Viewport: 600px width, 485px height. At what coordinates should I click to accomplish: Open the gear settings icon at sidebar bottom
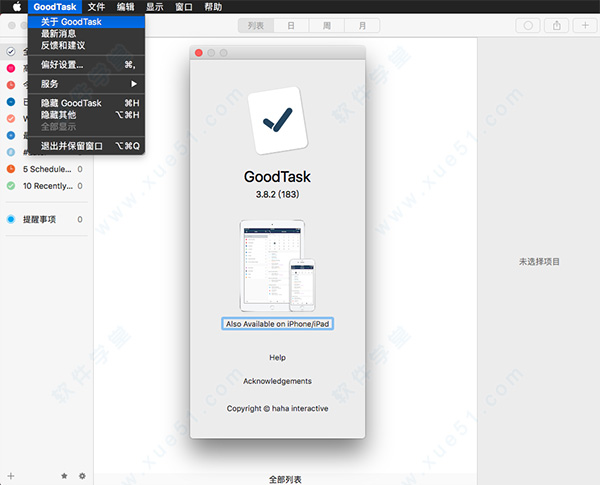[82, 476]
